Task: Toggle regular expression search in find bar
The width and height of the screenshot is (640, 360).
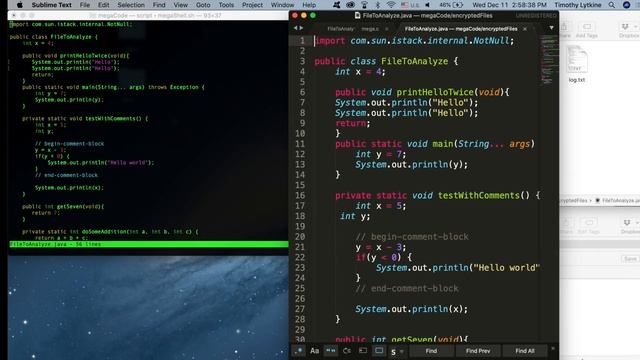Action: coord(298,351)
